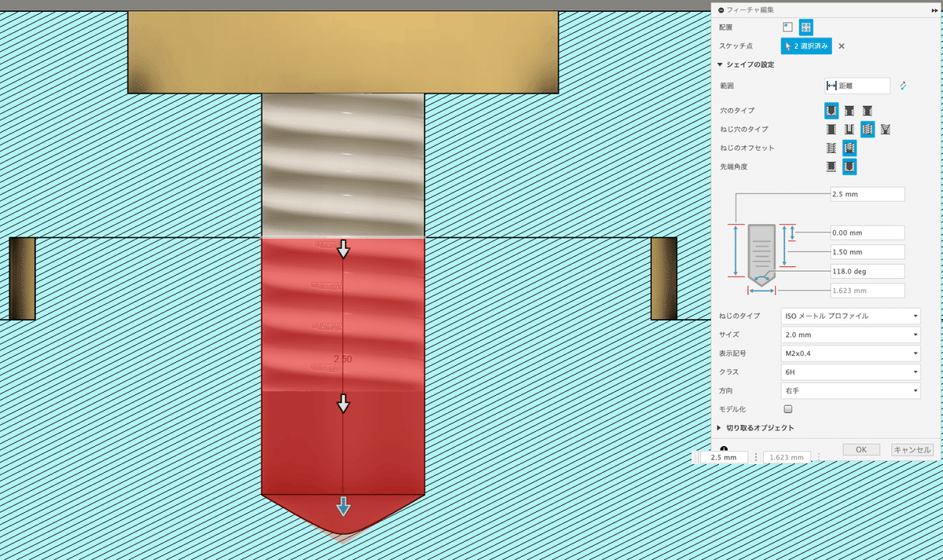Click the greyed 1.623 mm diameter field in the dialog
Viewport: 943px width, 560px height.
click(868, 291)
